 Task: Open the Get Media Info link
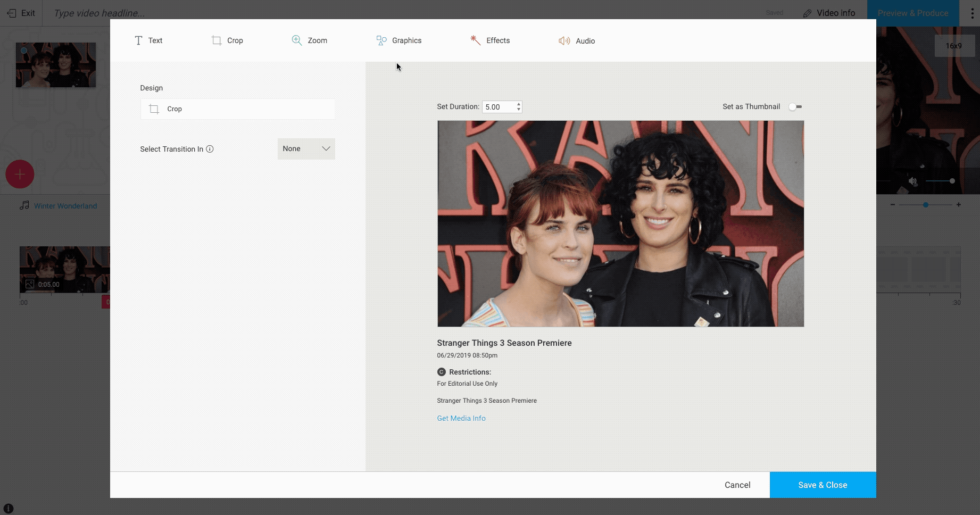(x=461, y=418)
